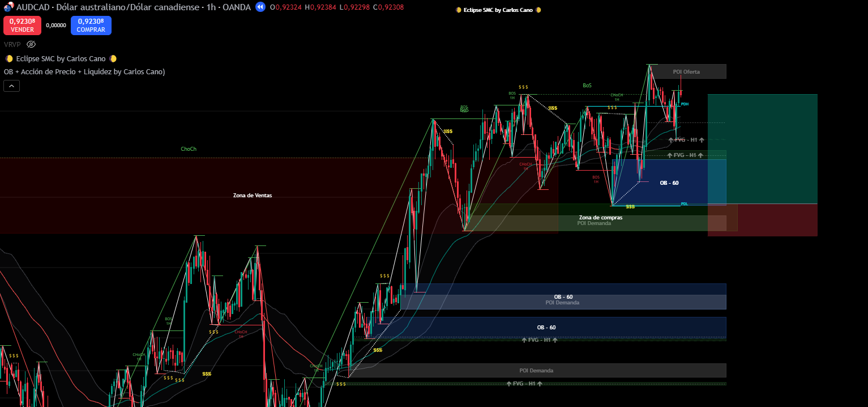The image size is (868, 407).
Task: Click the blue rewind icon beside OANDA
Action: tap(260, 7)
